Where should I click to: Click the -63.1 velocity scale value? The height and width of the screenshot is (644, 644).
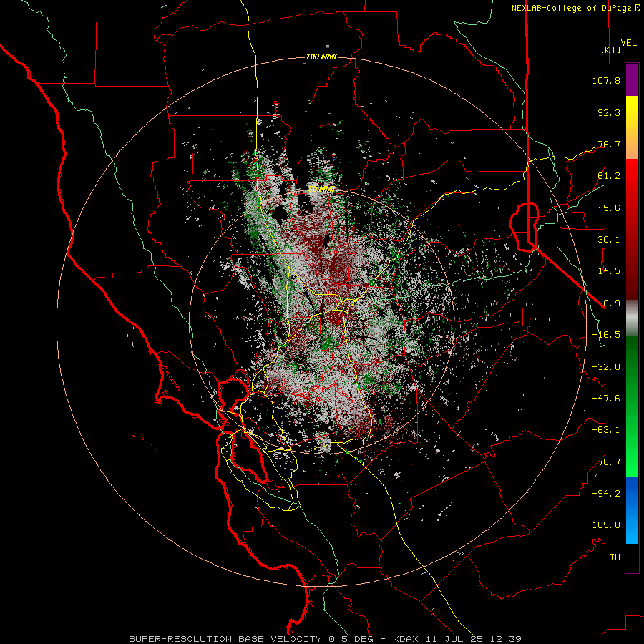coord(606,430)
